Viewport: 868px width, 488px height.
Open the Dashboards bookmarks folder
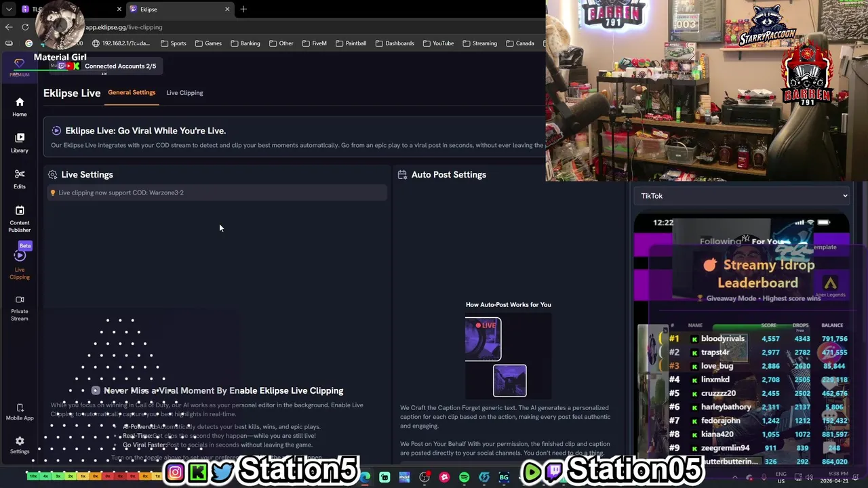(x=394, y=43)
